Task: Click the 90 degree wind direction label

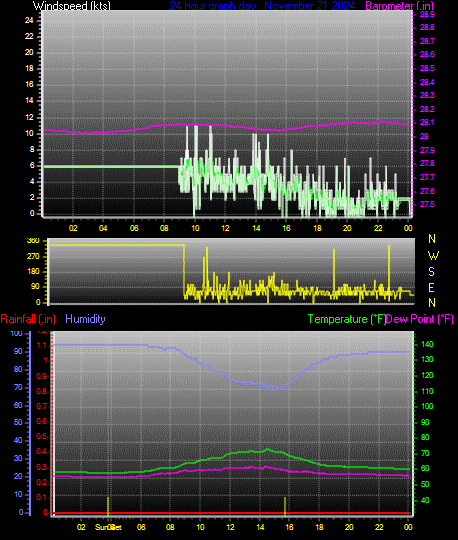Action: point(35,287)
